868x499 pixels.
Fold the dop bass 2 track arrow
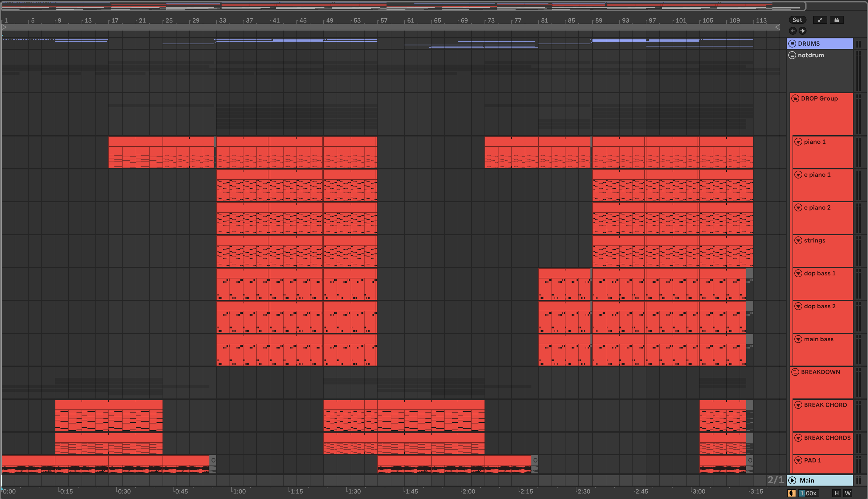[798, 306]
